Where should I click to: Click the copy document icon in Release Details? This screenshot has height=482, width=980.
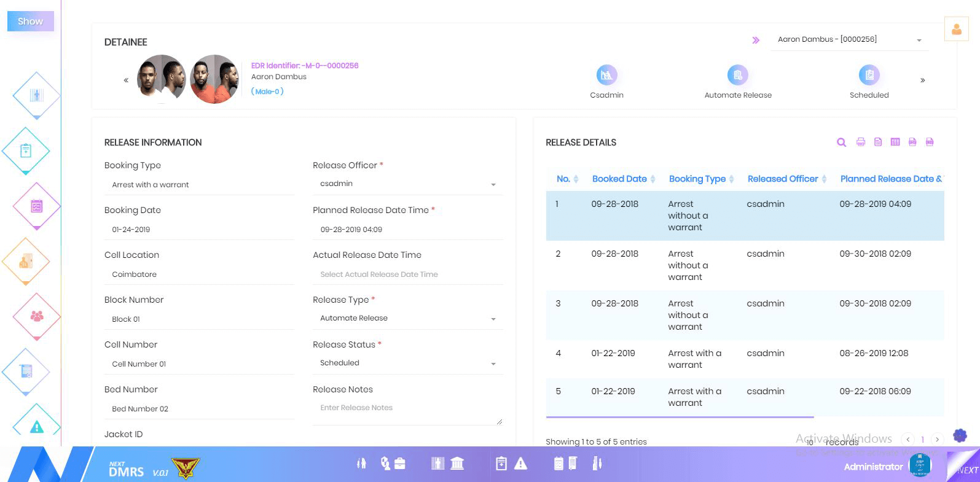(878, 142)
